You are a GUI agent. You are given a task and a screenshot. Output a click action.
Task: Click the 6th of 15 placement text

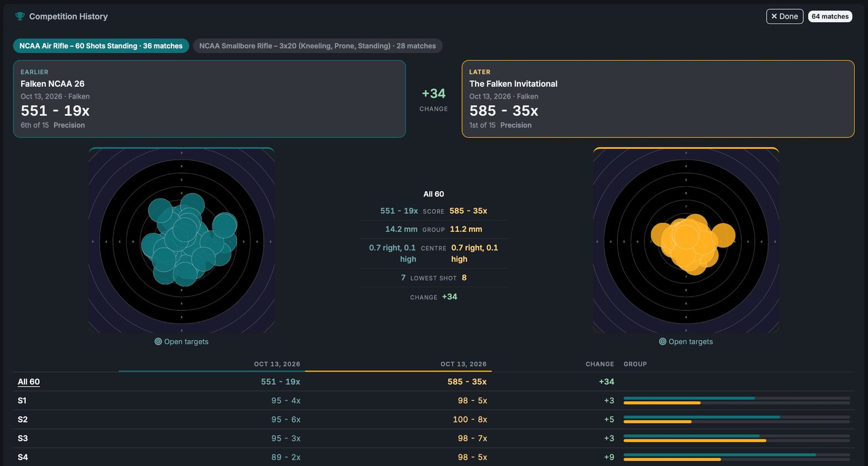click(x=34, y=125)
